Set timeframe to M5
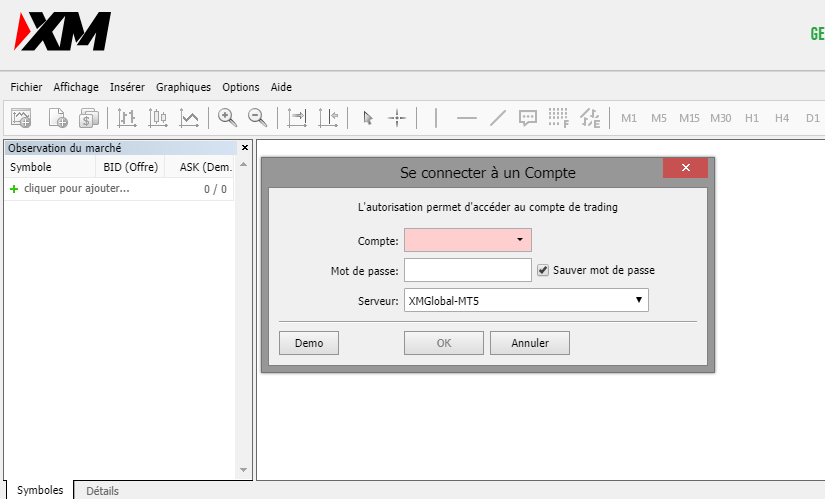Viewport: 825px width, 499px height. pyautogui.click(x=659, y=118)
